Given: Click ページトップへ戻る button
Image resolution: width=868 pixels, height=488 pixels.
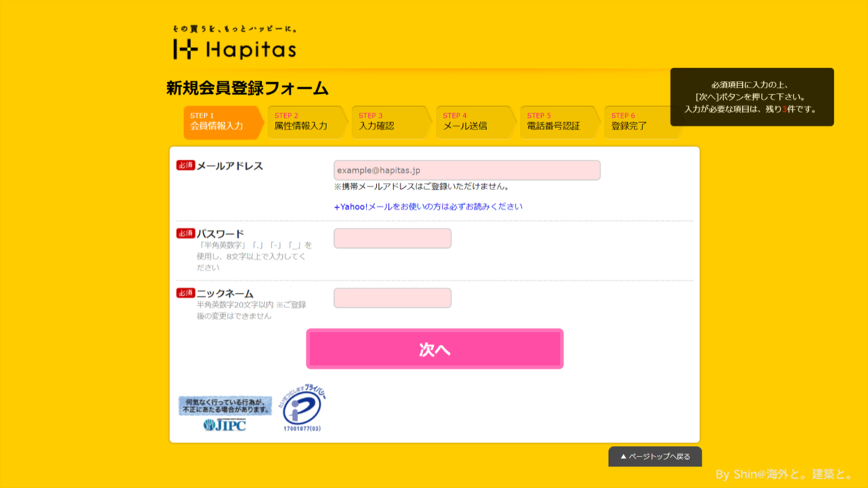Looking at the screenshot, I should pyautogui.click(x=655, y=456).
